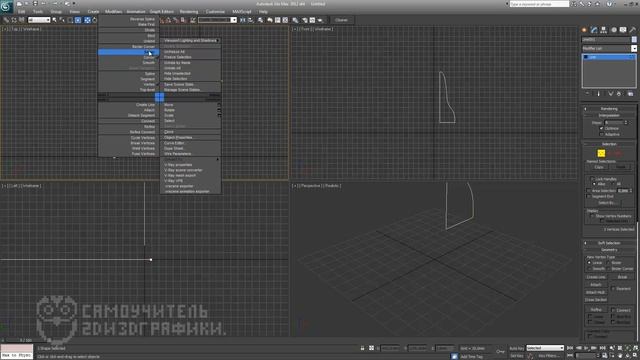The image size is (640, 360).
Task: Click the Select By... button
Action: (607, 202)
